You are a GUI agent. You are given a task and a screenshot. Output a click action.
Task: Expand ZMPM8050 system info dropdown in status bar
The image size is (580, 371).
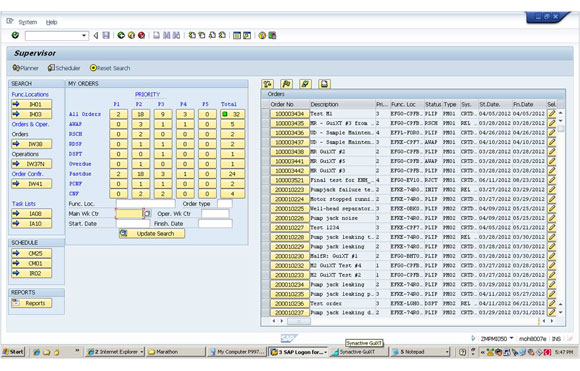click(x=512, y=338)
